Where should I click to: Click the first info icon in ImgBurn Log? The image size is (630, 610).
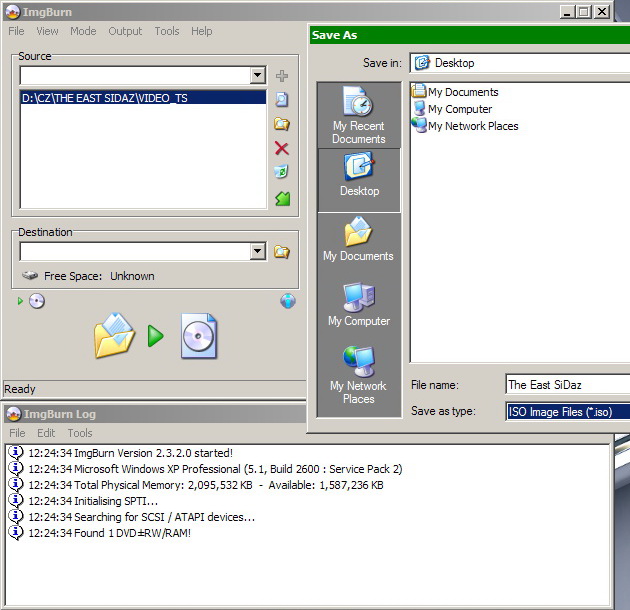coord(16,453)
